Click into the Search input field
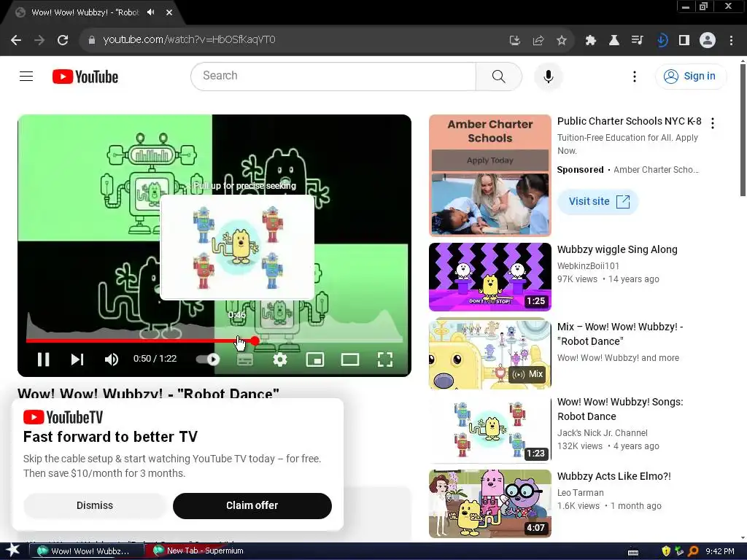This screenshot has height=560, width=747. [333, 76]
